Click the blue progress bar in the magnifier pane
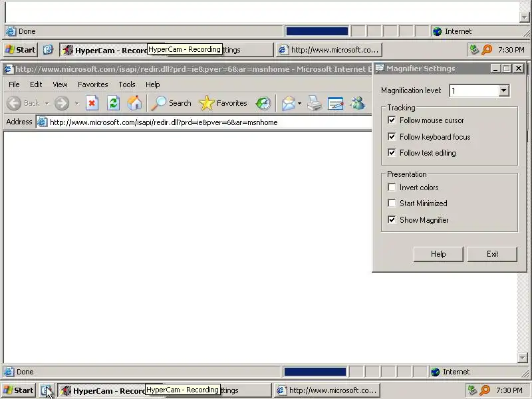Screen dimensions: 532x399 point(317,31)
